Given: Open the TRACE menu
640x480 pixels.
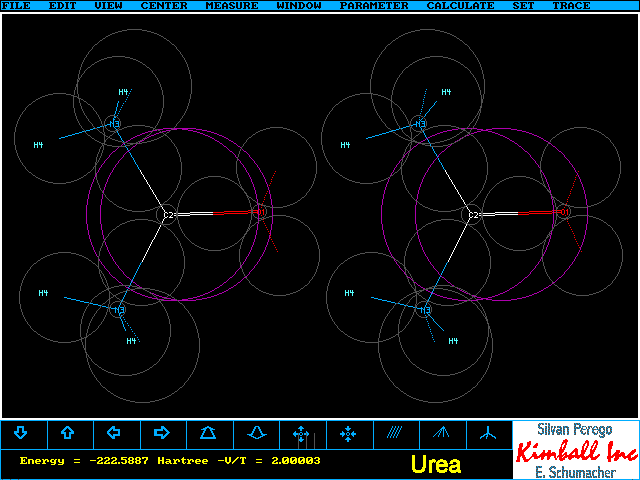Looking at the screenshot, I should coord(571,6).
